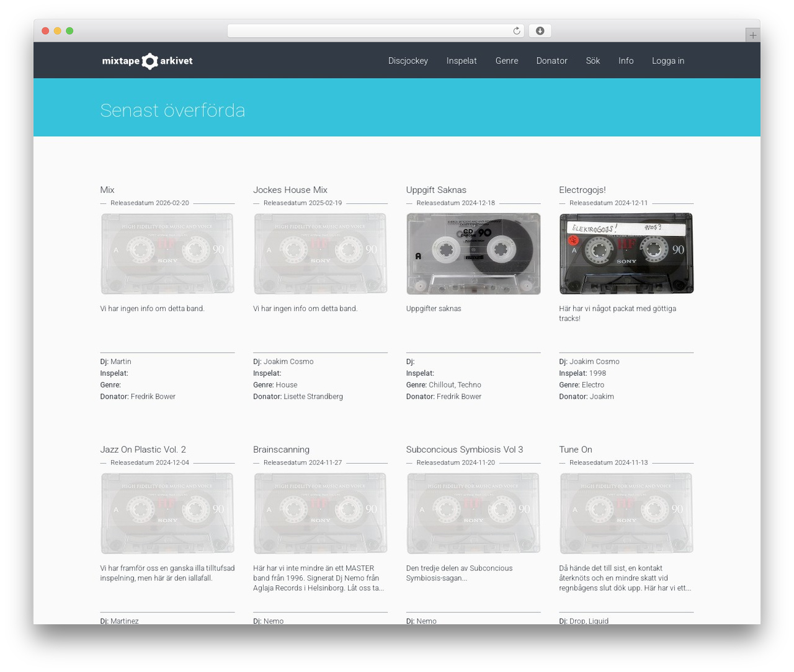Click the mixtape arkivet logo

coord(147,61)
